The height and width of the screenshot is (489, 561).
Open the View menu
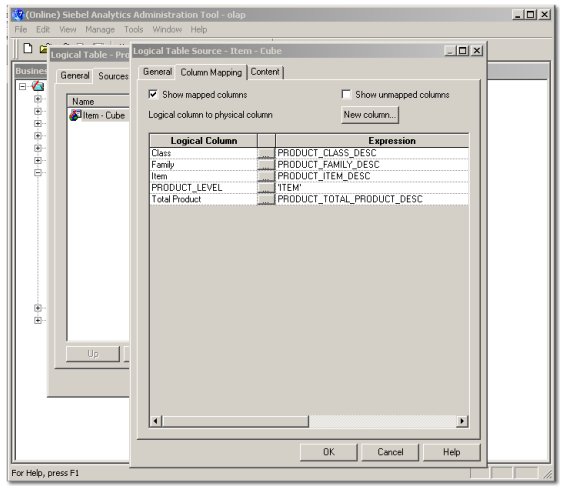click(68, 29)
